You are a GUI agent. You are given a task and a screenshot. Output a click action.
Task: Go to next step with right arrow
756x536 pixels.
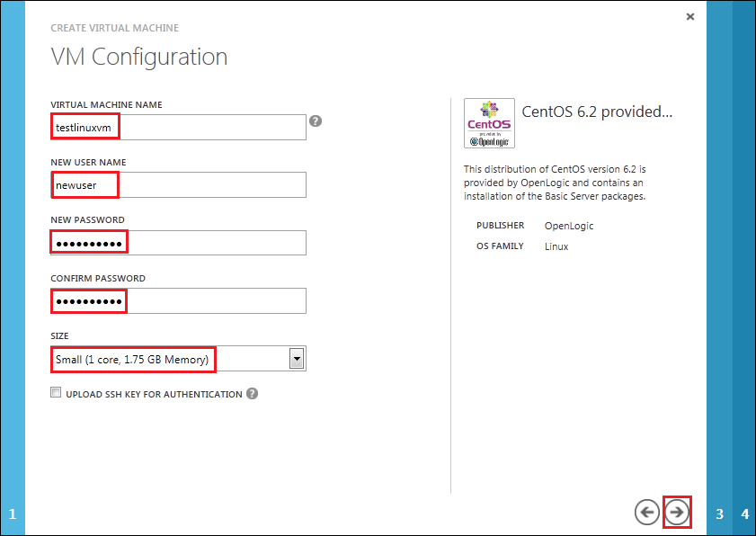677,512
